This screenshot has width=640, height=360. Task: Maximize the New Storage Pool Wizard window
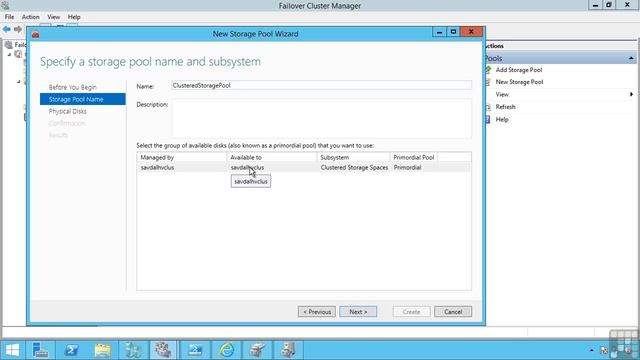453,32
